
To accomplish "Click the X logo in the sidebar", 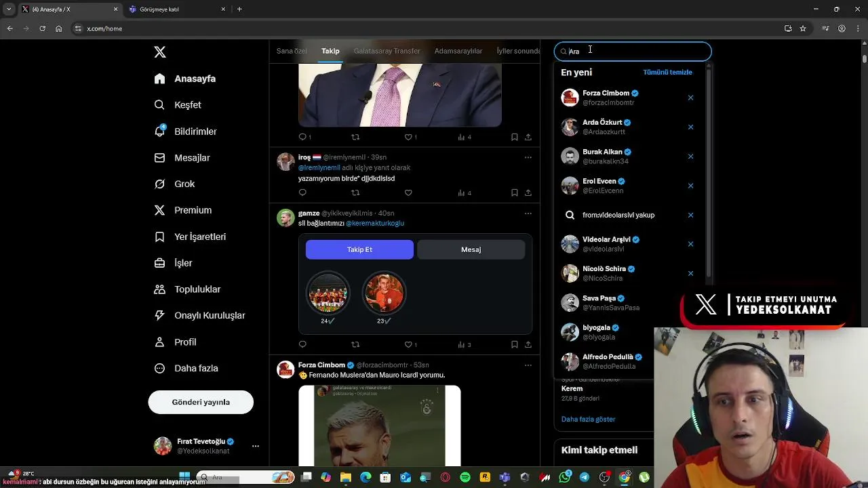I will [160, 52].
